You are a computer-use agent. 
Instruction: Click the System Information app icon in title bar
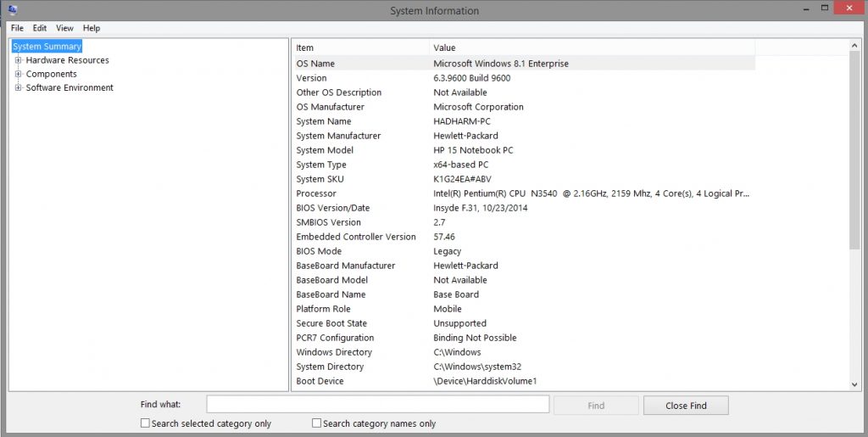click(12, 8)
